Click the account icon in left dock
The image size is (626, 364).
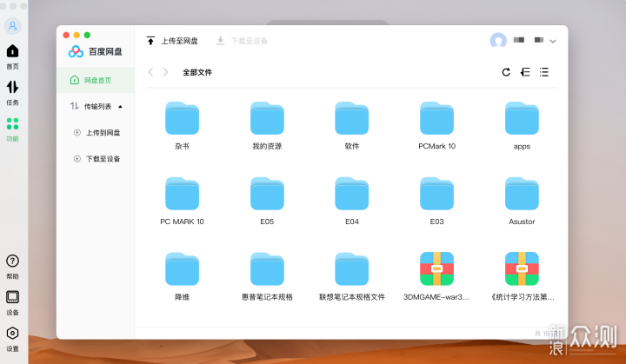pyautogui.click(x=12, y=26)
